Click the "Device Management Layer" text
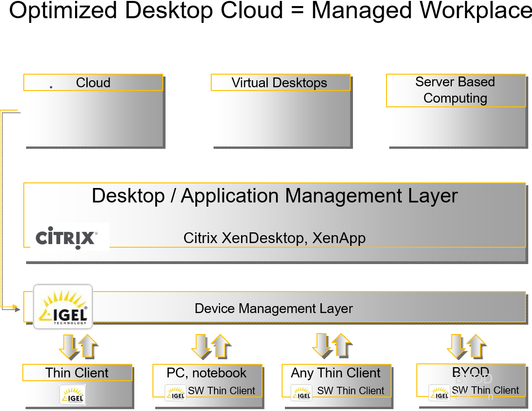 274,308
